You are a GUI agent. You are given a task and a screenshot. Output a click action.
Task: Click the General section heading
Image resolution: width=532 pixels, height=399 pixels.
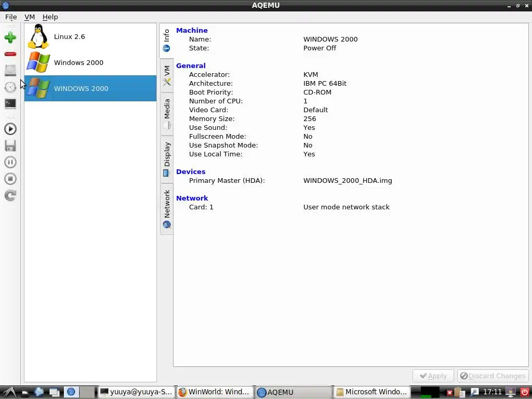point(191,66)
